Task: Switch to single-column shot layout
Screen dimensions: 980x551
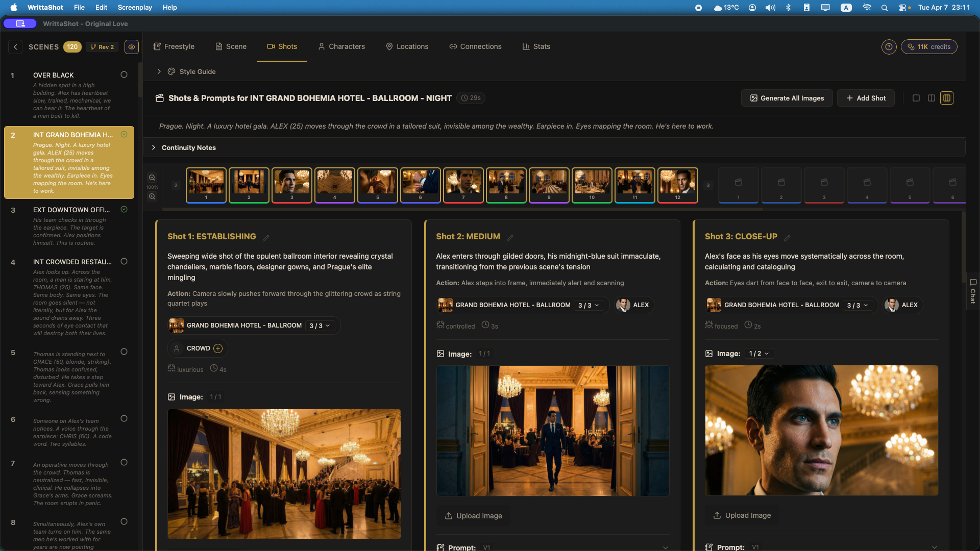Action: pos(916,98)
